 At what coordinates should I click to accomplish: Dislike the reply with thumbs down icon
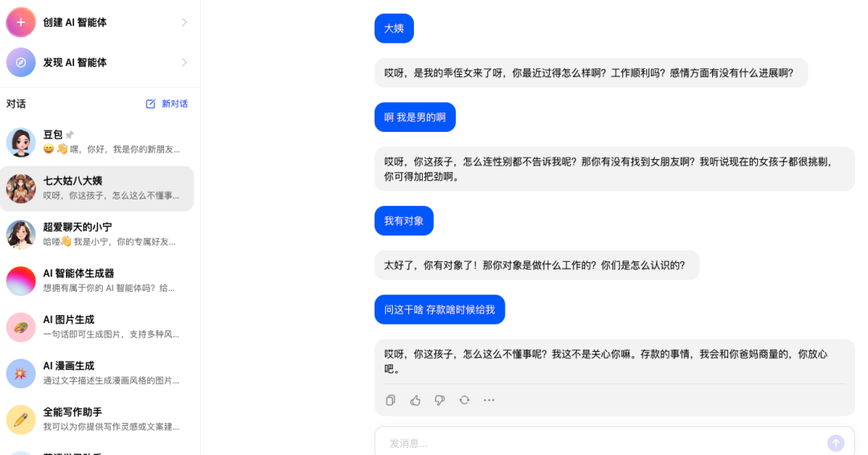pos(440,400)
